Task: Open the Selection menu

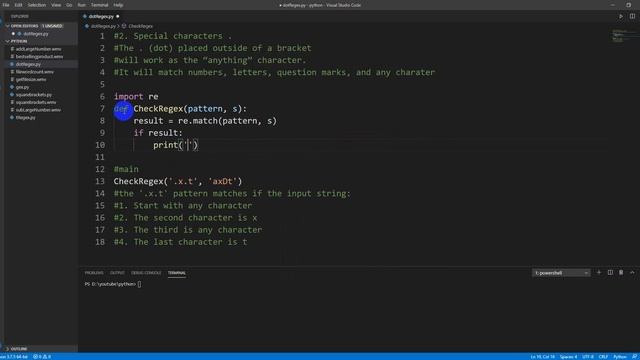Action: click(x=37, y=5)
